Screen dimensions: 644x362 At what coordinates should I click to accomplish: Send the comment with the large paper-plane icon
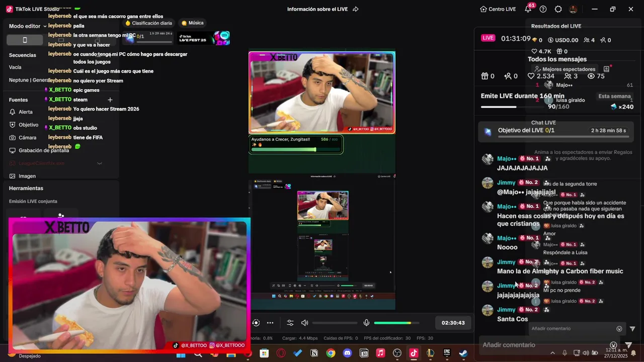628,345
